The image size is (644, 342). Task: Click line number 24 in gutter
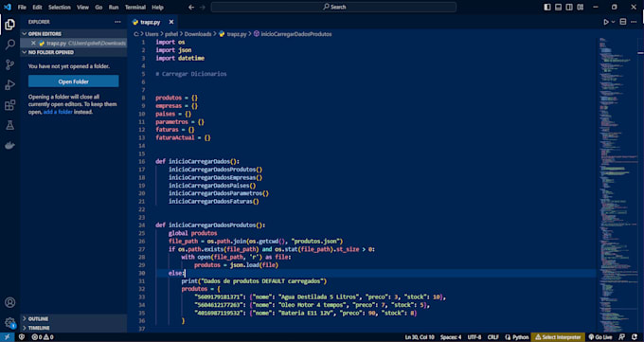click(142, 225)
